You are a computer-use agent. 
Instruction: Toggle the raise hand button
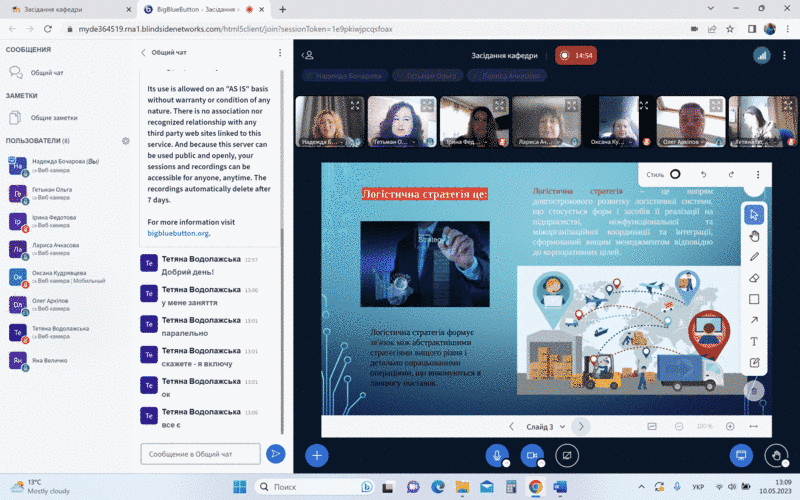pyautogui.click(x=776, y=455)
